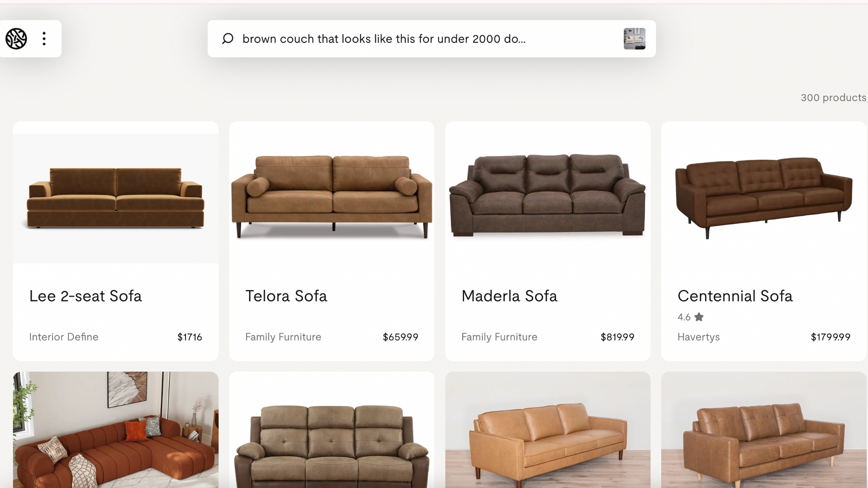Select the Lee 2-seat Sofa product image
This screenshot has width=868, height=488.
click(116, 198)
